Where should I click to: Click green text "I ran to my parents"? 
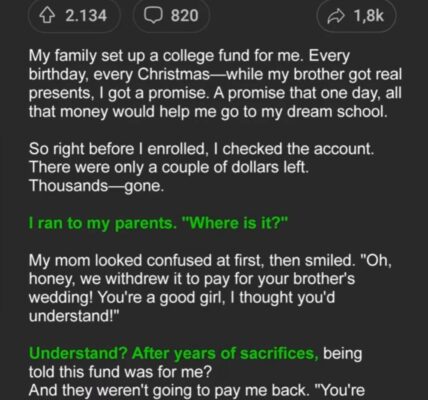point(102,223)
